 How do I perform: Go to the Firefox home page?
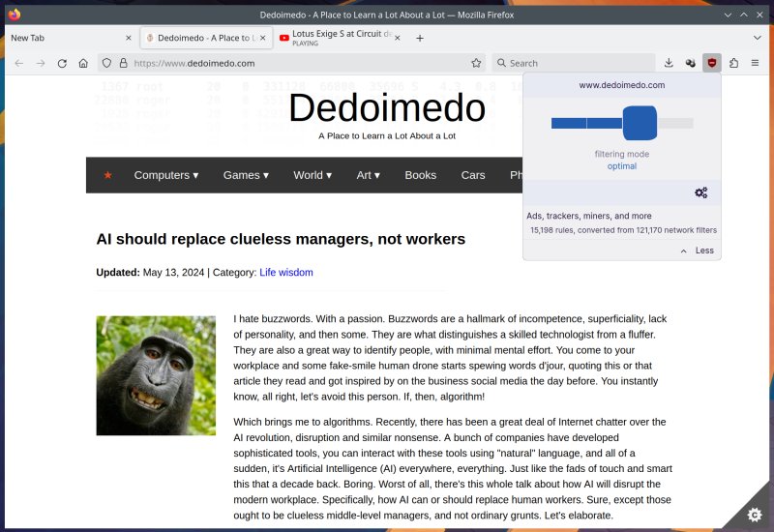83,63
